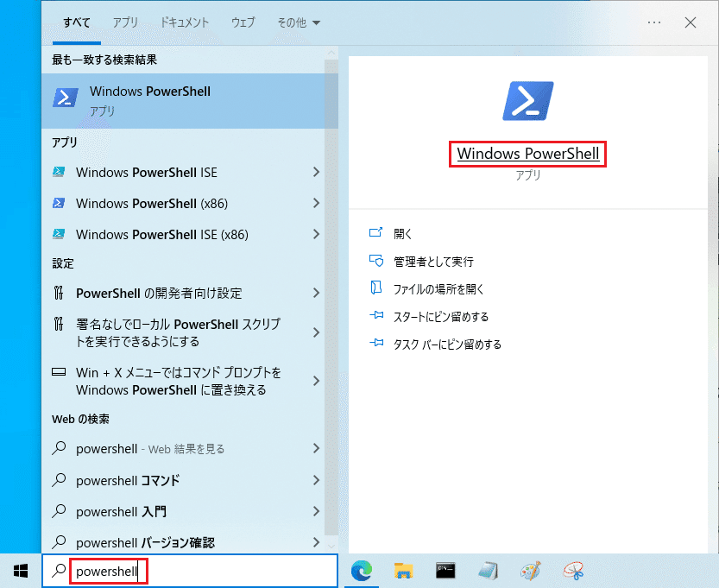Expand powershell Web 結果を見る arrow
Viewport: 719px width, 588px height.
click(x=316, y=448)
